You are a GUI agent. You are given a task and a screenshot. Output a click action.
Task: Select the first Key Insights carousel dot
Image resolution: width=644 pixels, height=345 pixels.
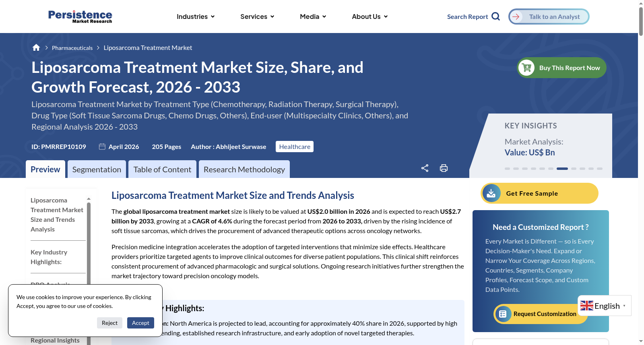(x=507, y=169)
